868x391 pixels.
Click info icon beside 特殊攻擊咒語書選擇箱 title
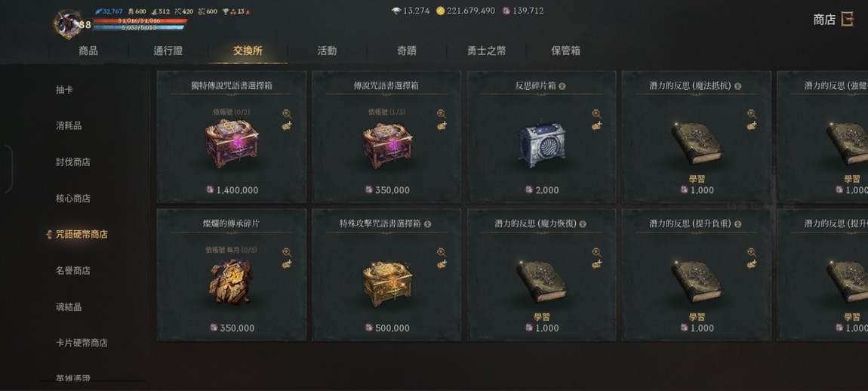(427, 224)
